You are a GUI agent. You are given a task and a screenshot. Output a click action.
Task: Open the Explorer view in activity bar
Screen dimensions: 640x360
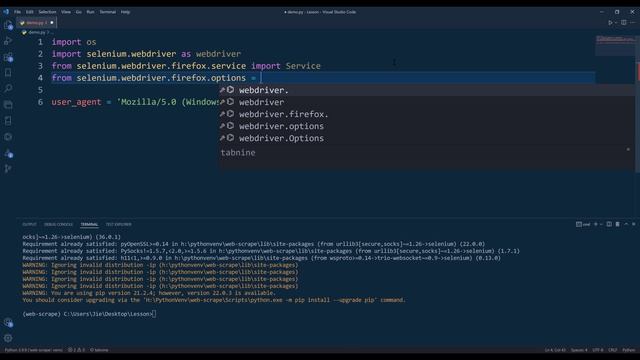pos(8,25)
